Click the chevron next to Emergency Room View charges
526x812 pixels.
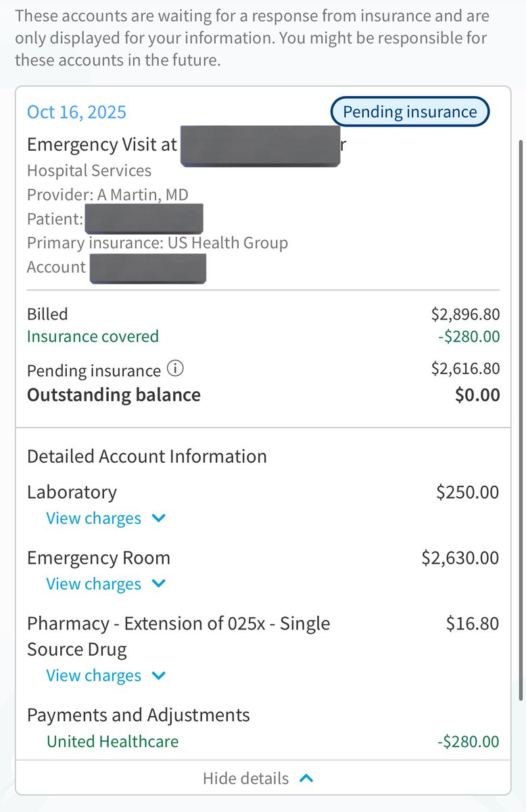tap(159, 584)
